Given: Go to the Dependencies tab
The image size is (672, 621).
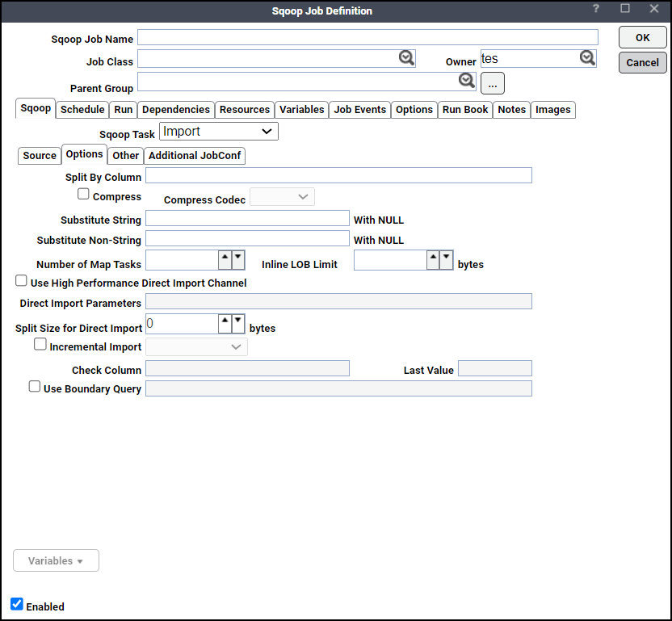Looking at the screenshot, I should [x=176, y=110].
